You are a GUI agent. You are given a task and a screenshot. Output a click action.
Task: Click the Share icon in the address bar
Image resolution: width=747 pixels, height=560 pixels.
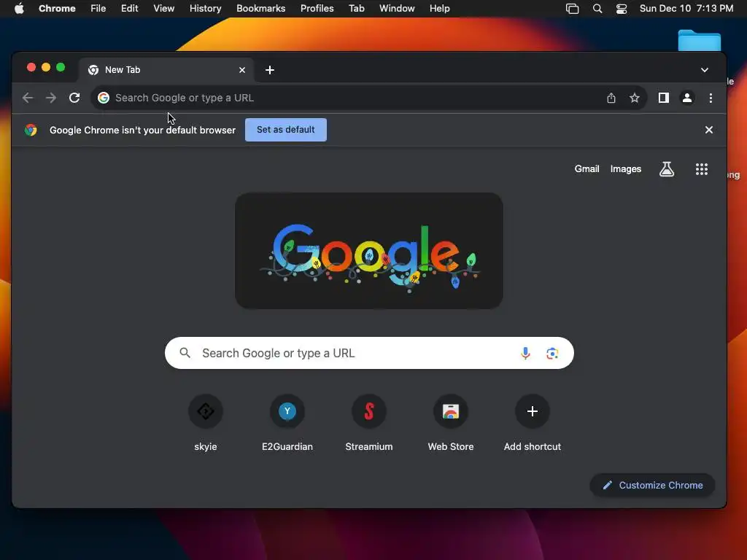[611, 98]
